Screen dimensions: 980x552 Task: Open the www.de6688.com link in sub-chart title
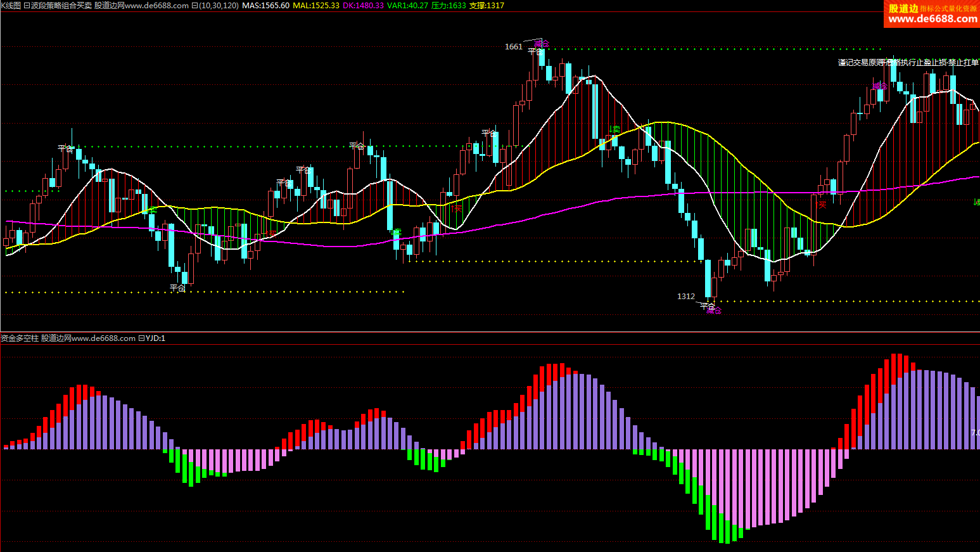tap(103, 338)
